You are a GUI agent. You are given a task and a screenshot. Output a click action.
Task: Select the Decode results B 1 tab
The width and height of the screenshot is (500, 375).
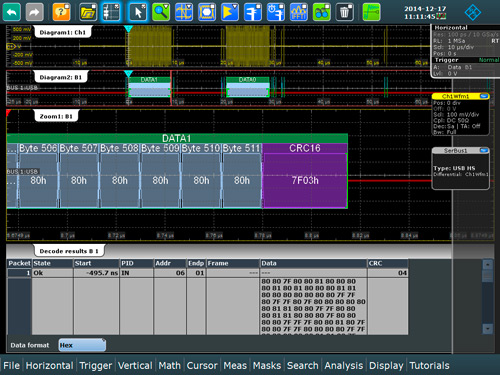(69, 251)
